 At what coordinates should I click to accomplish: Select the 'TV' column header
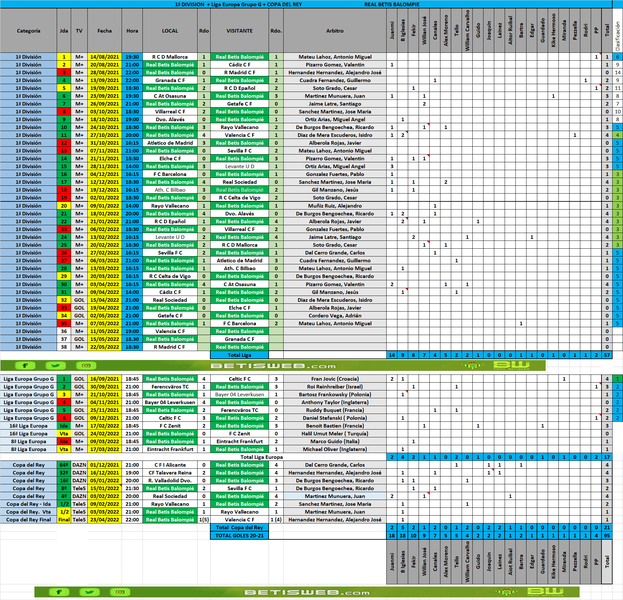[x=79, y=31]
